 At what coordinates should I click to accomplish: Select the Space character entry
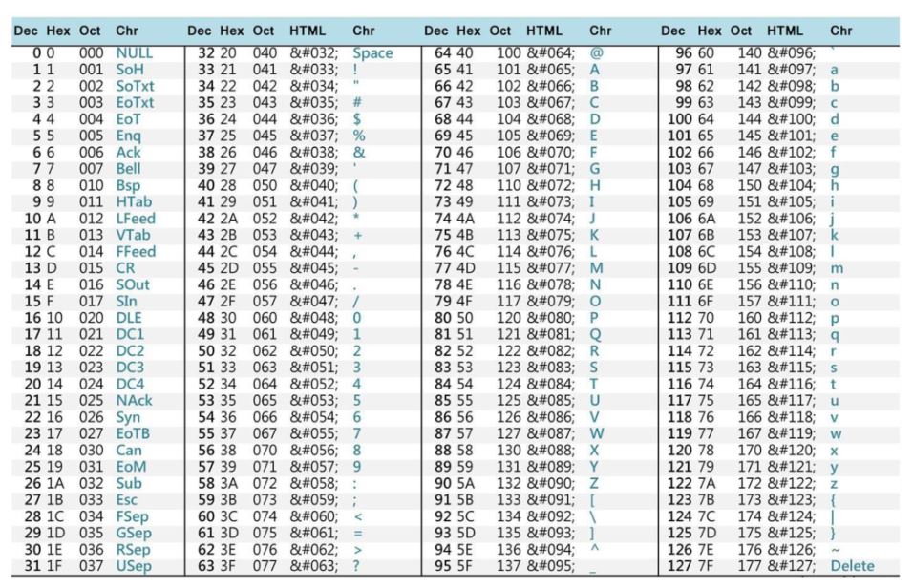372,53
